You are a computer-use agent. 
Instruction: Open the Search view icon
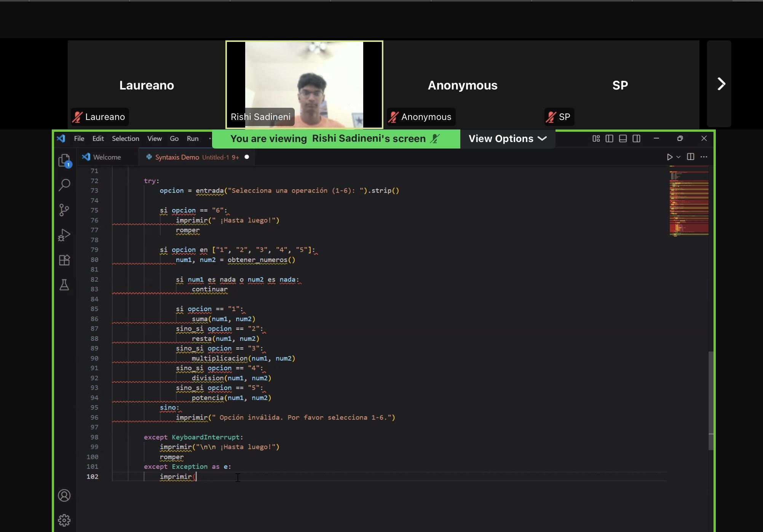[x=64, y=185]
